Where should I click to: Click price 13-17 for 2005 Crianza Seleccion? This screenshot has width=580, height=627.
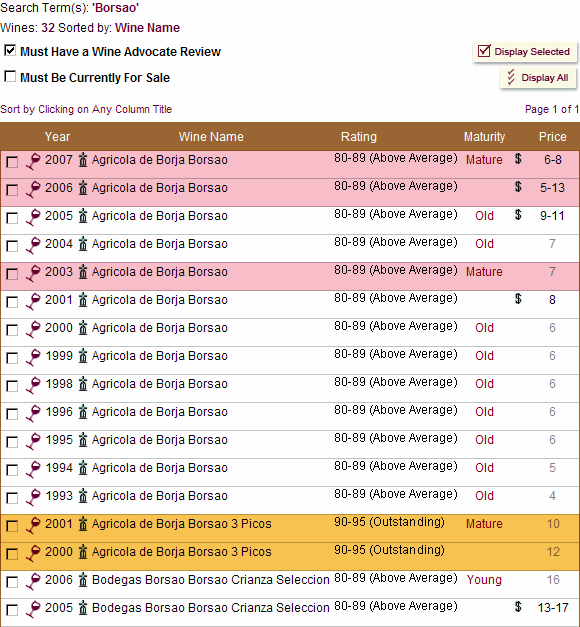point(553,608)
